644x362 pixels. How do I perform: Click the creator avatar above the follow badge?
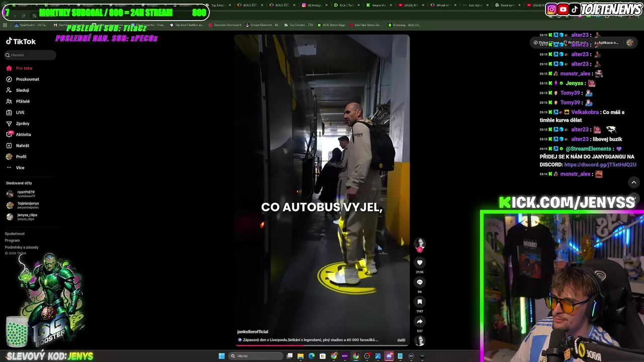420,243
